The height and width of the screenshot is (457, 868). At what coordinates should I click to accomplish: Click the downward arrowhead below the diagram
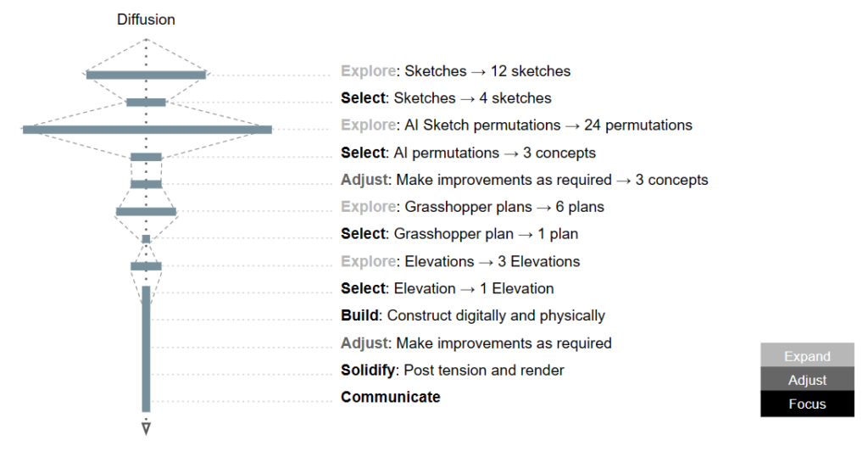point(146,429)
